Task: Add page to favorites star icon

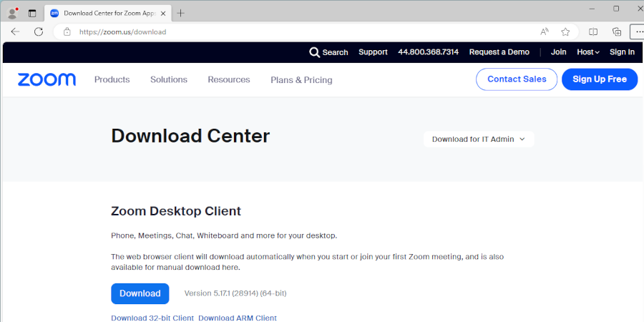Action: pyautogui.click(x=565, y=31)
